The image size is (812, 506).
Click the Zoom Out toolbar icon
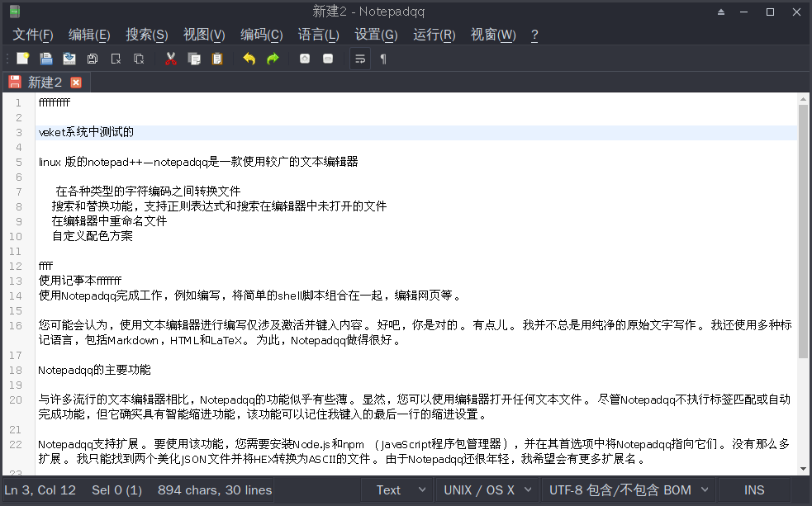pyautogui.click(x=328, y=59)
